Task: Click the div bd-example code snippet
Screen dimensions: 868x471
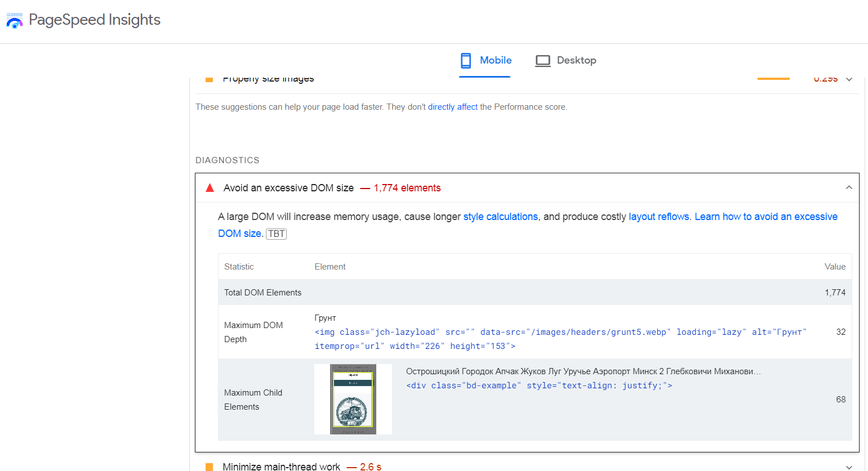Action: pos(538,385)
